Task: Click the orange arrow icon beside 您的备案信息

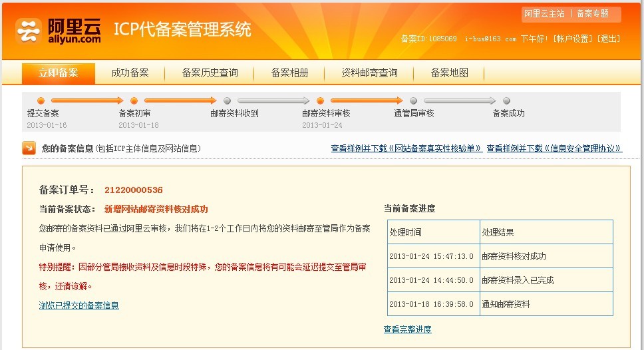Action: pos(29,148)
